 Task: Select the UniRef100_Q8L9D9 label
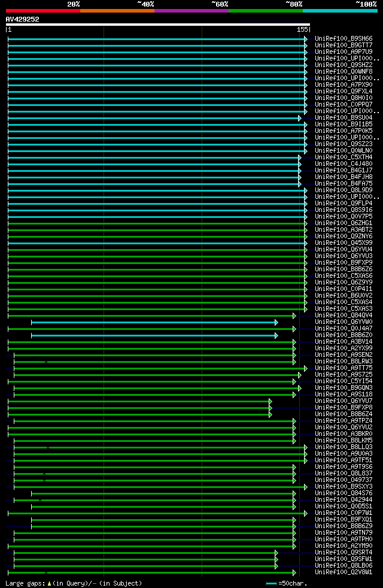pos(344,190)
